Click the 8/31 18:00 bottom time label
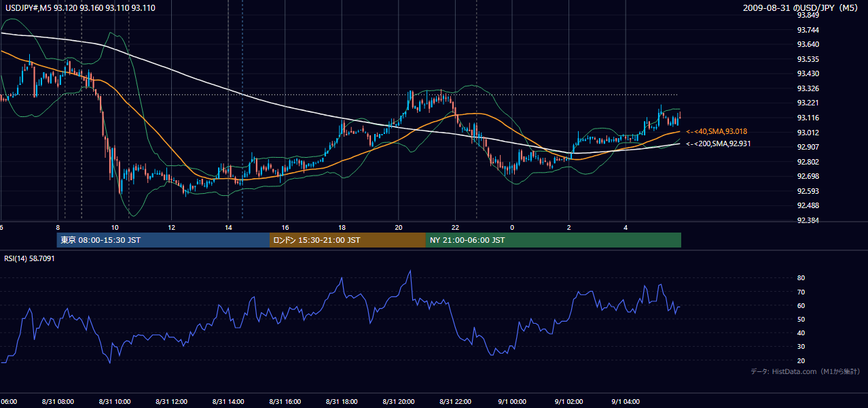 342,401
